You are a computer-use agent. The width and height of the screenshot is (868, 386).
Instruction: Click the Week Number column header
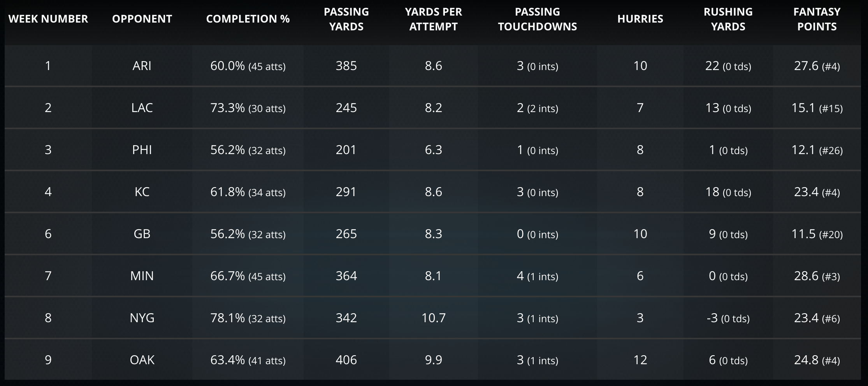(x=48, y=19)
